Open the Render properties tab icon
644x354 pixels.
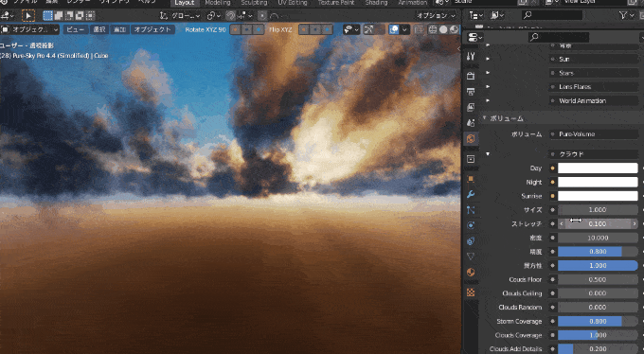pos(471,76)
